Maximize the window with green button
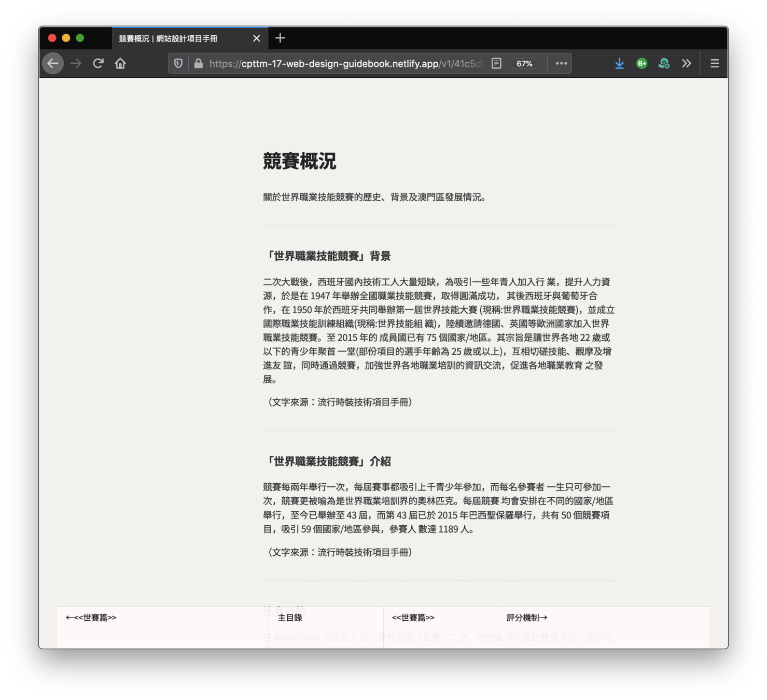This screenshot has width=767, height=700. tap(80, 38)
